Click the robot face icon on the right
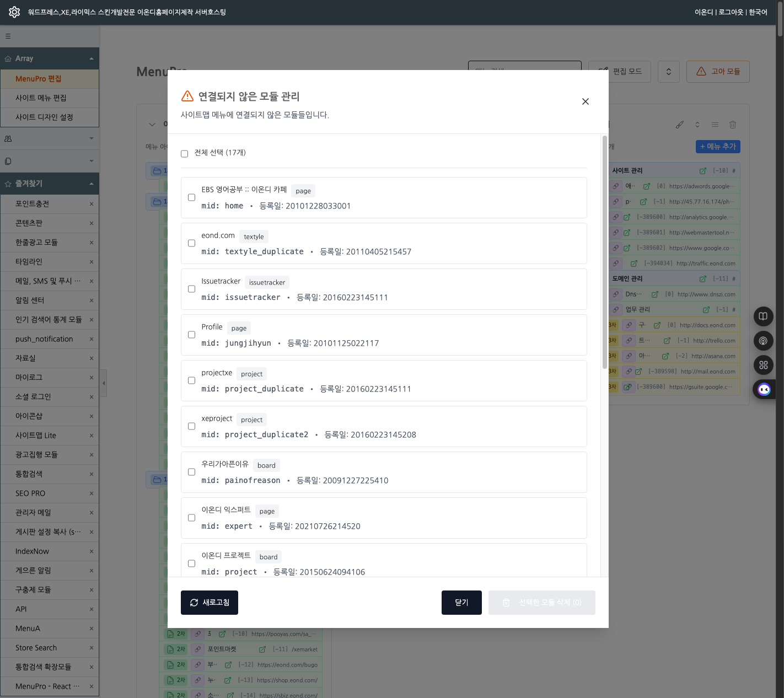The height and width of the screenshot is (698, 784). pos(764,390)
